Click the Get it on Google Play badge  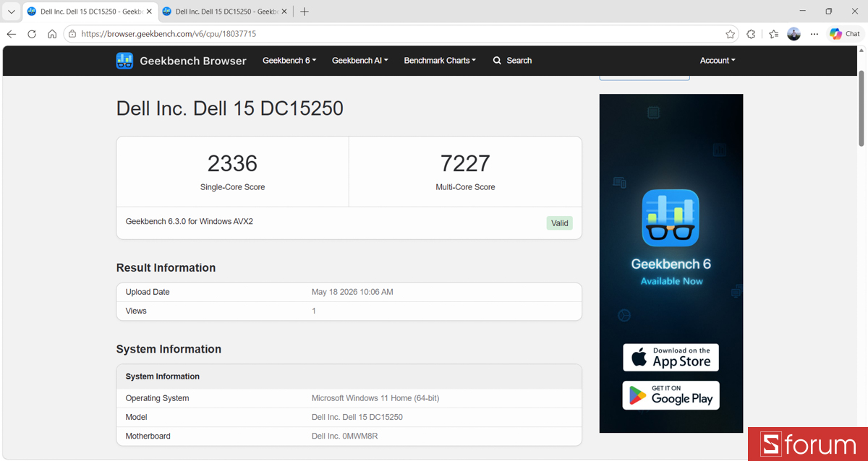pos(671,395)
